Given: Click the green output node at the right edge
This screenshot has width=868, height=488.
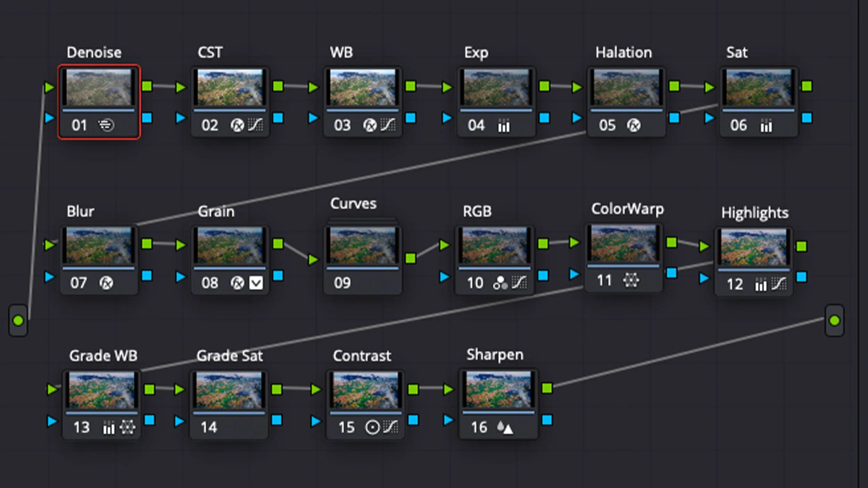Looking at the screenshot, I should tap(834, 321).
